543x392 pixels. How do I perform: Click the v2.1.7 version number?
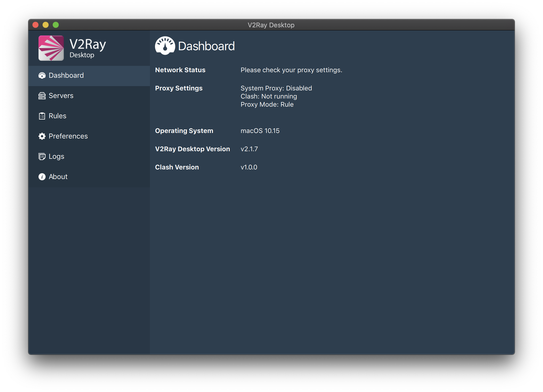pos(249,149)
